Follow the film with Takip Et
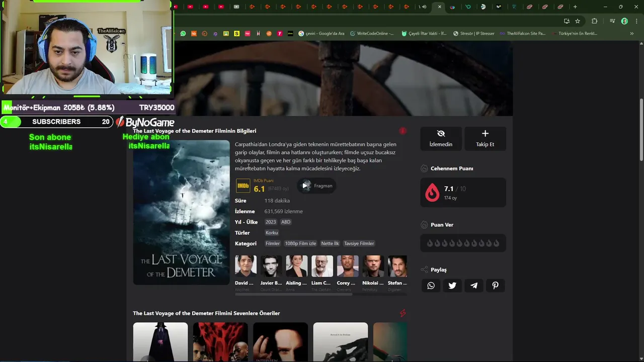 pyautogui.click(x=485, y=138)
